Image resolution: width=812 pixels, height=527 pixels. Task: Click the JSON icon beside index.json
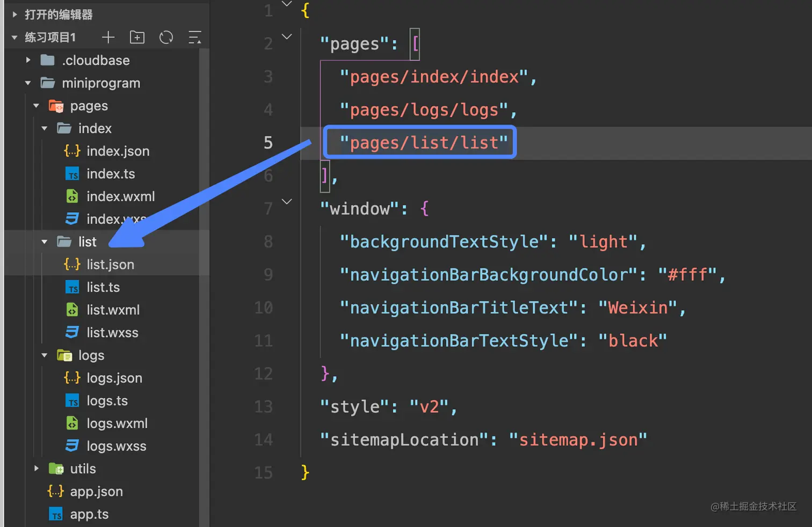(72, 151)
